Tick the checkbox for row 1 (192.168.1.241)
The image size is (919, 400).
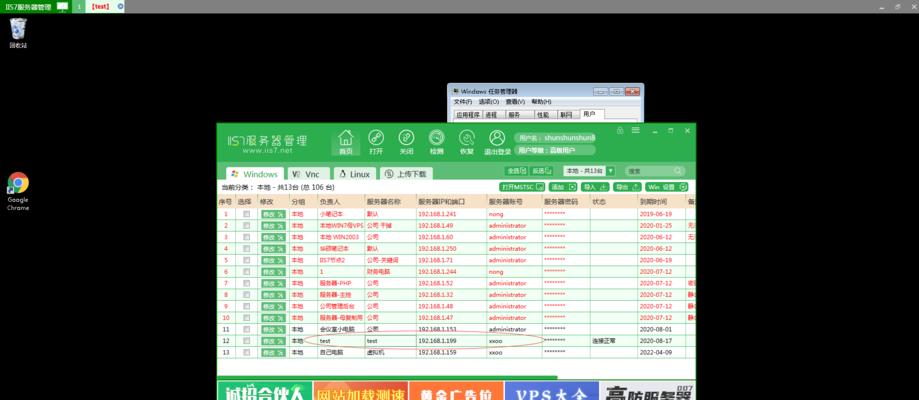247,214
